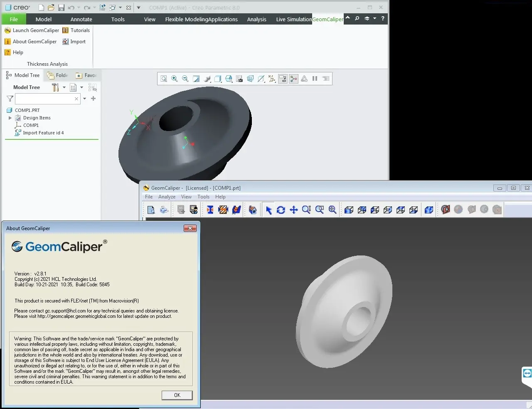Click Zoom Out icon in graphics toolbar
532x409 pixels.
point(185,79)
